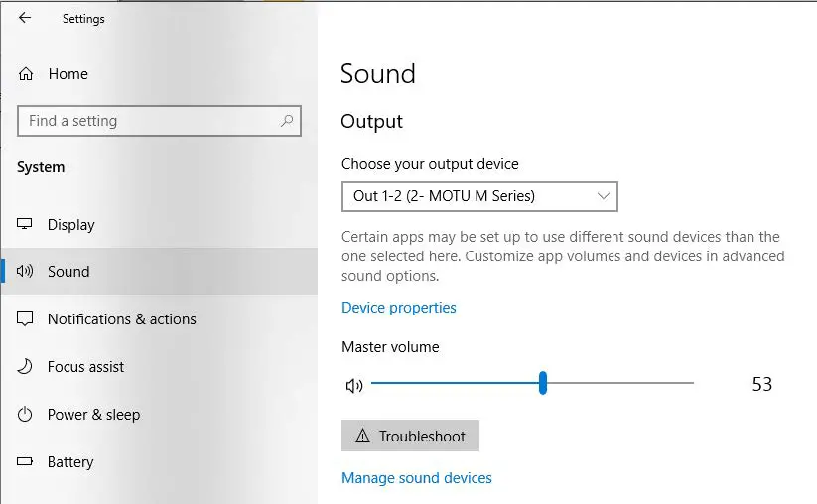This screenshot has width=817, height=504.
Task: Open the output device dropdown
Action: pyautogui.click(x=478, y=196)
